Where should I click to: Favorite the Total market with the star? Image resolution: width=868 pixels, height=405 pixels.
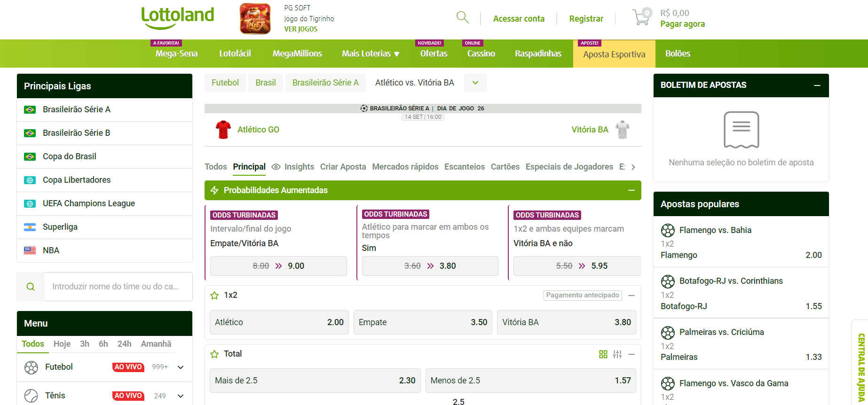[x=214, y=354]
